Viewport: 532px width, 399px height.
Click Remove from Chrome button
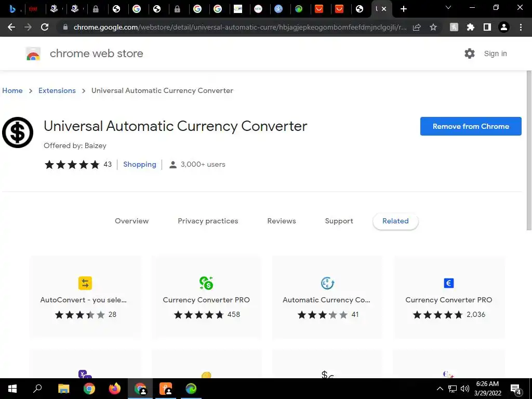pos(471,126)
